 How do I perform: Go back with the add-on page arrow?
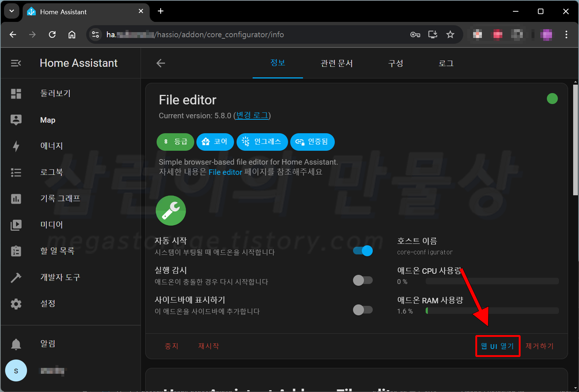click(161, 63)
